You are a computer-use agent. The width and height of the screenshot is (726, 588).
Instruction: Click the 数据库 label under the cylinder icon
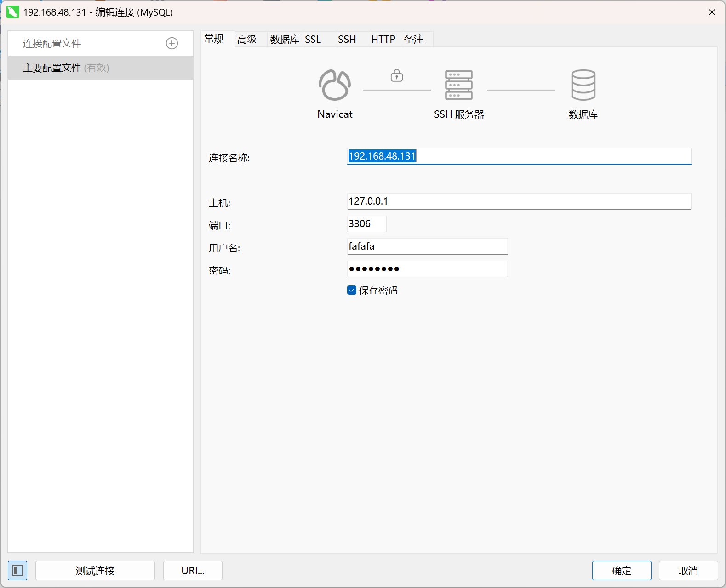point(583,114)
